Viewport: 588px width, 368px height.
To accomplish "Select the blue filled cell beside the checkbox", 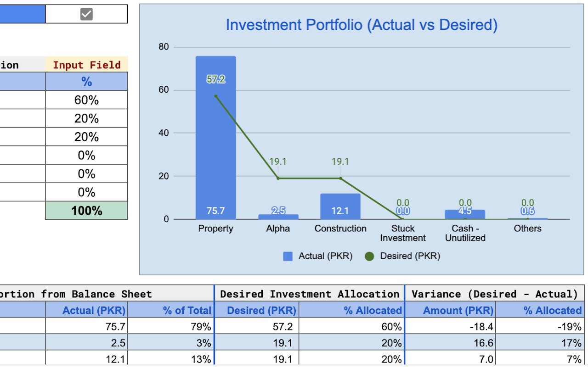I will coord(22,13).
